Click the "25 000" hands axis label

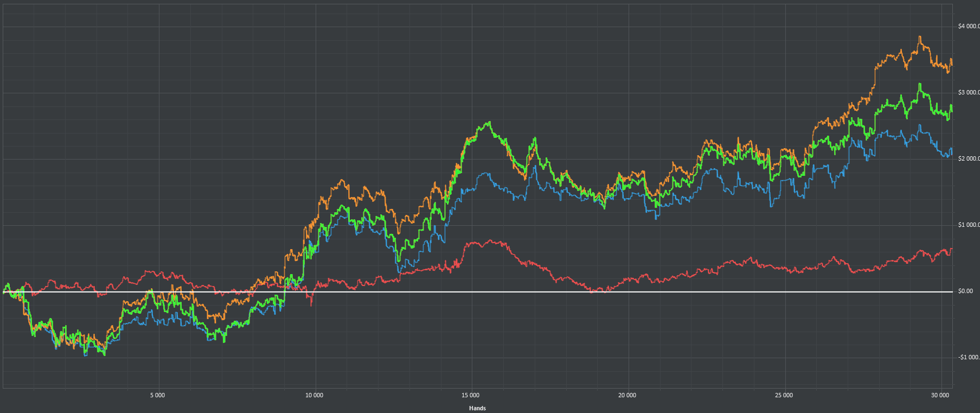point(784,395)
